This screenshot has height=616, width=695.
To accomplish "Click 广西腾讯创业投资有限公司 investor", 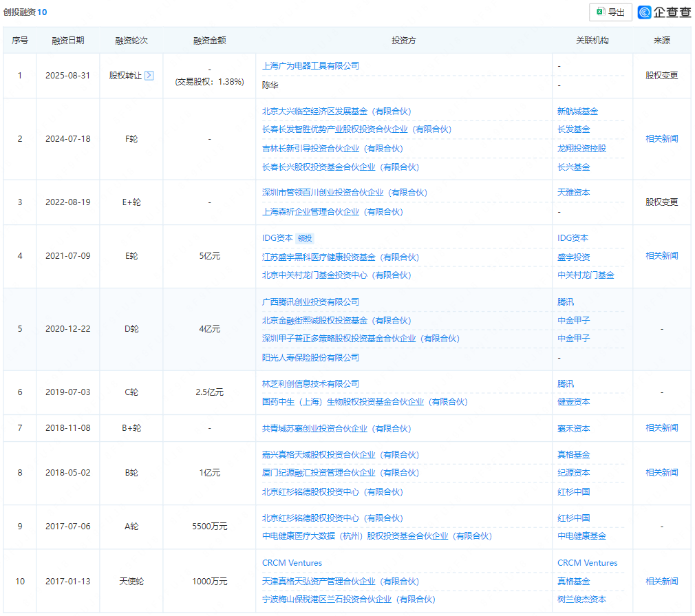I will (310, 302).
